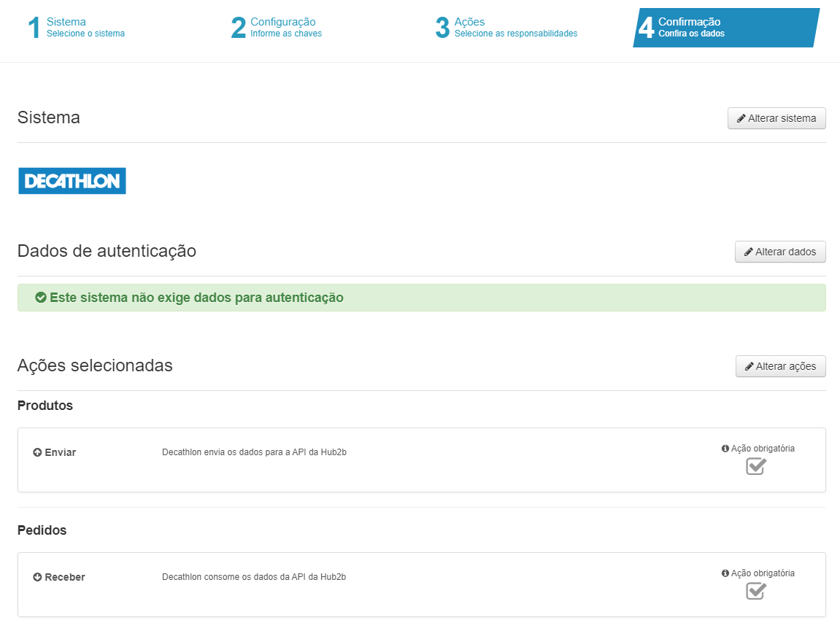Click the Decathlon logo
840x631 pixels.
point(72,181)
